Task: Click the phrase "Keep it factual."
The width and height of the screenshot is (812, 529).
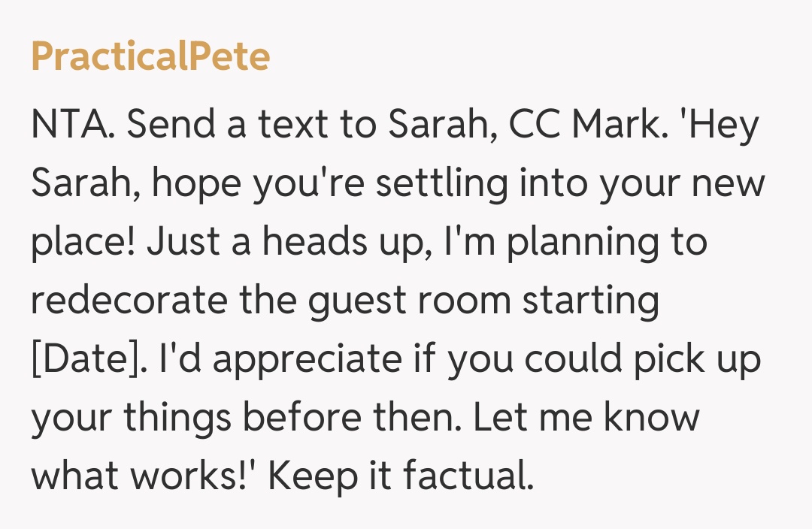Action: click(400, 476)
